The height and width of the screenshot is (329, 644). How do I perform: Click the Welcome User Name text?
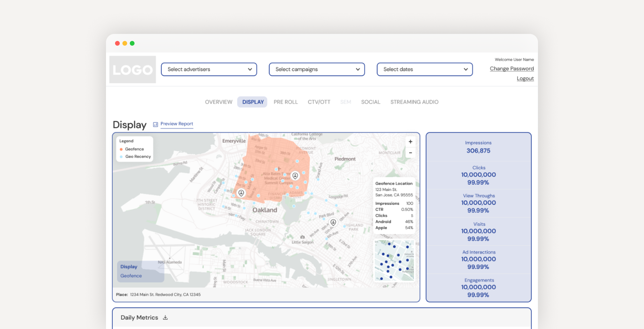coord(514,59)
